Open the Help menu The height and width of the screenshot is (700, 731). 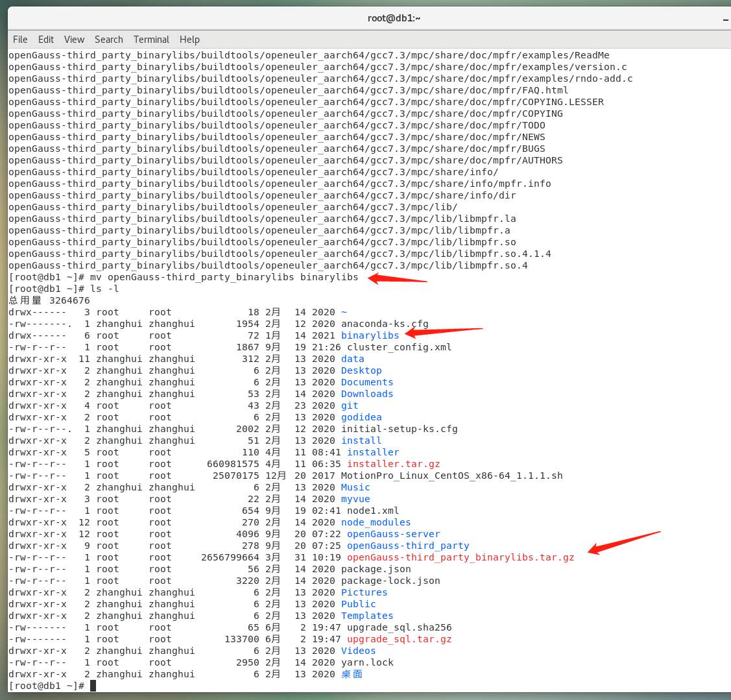189,40
